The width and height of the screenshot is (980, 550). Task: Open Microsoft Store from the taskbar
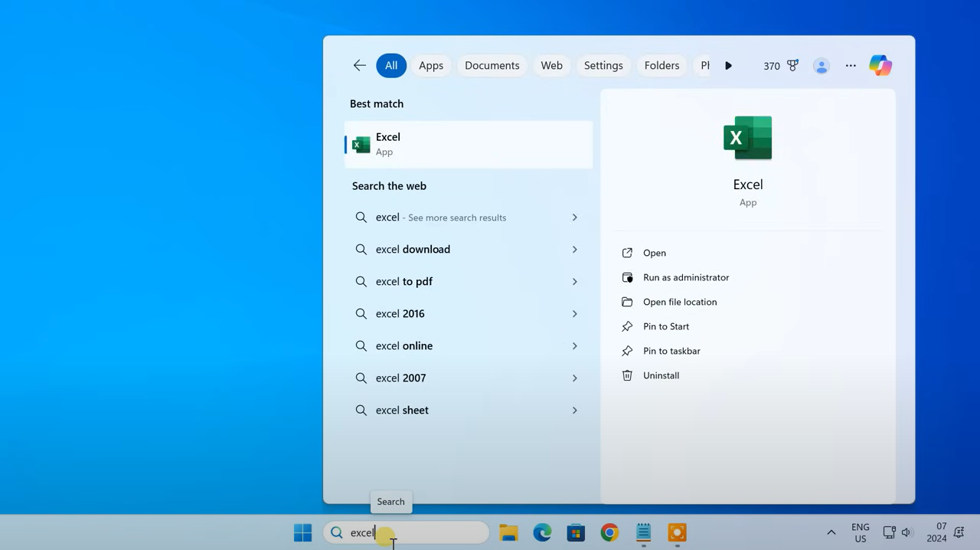click(576, 533)
